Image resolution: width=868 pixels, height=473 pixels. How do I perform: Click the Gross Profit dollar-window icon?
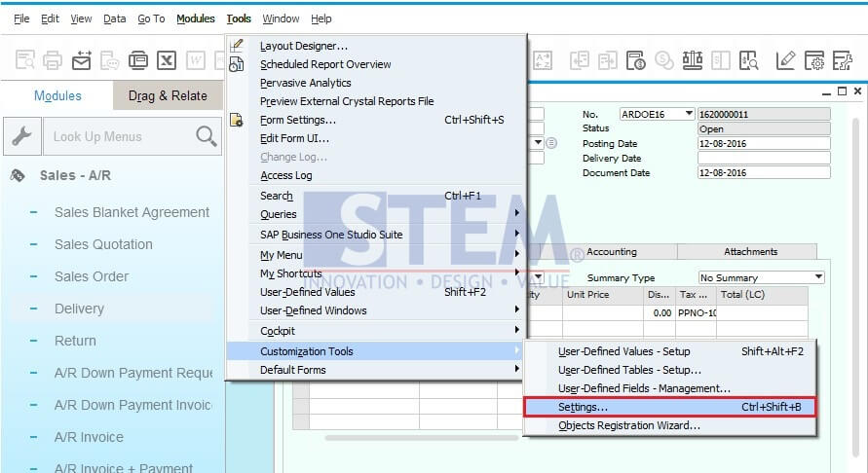[x=636, y=59]
